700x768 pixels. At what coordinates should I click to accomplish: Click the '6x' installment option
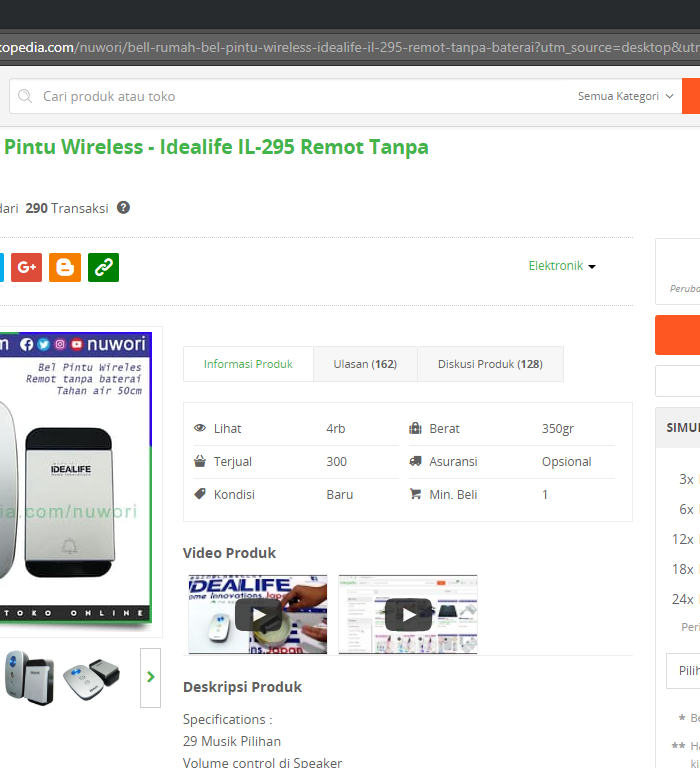pyautogui.click(x=686, y=509)
